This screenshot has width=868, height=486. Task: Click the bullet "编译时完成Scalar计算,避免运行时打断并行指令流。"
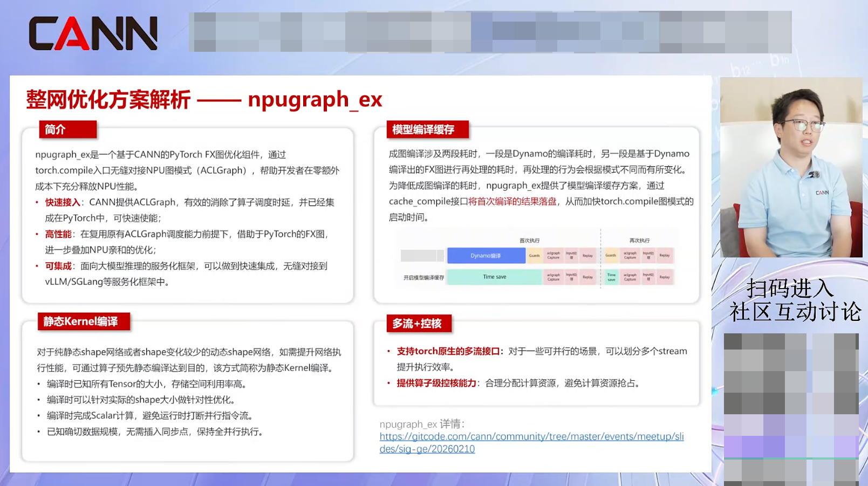tap(150, 416)
